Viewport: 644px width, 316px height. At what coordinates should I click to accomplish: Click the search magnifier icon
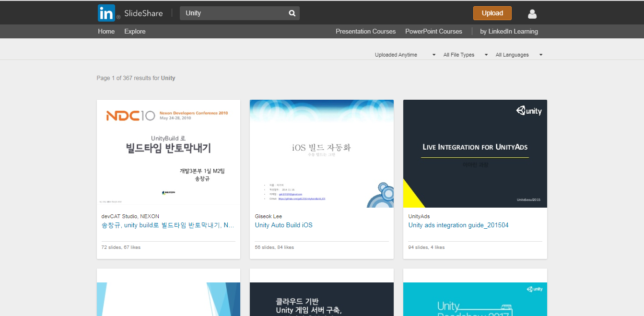pos(292,13)
